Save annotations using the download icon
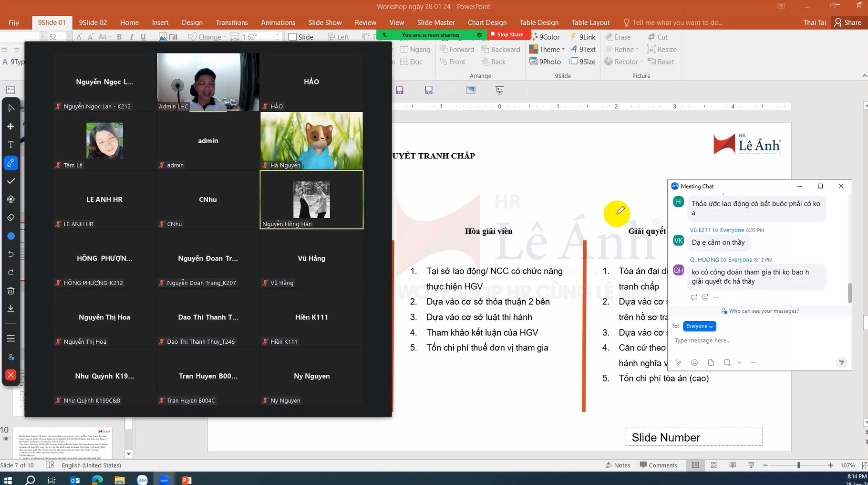The image size is (868, 485). pyautogui.click(x=10, y=309)
